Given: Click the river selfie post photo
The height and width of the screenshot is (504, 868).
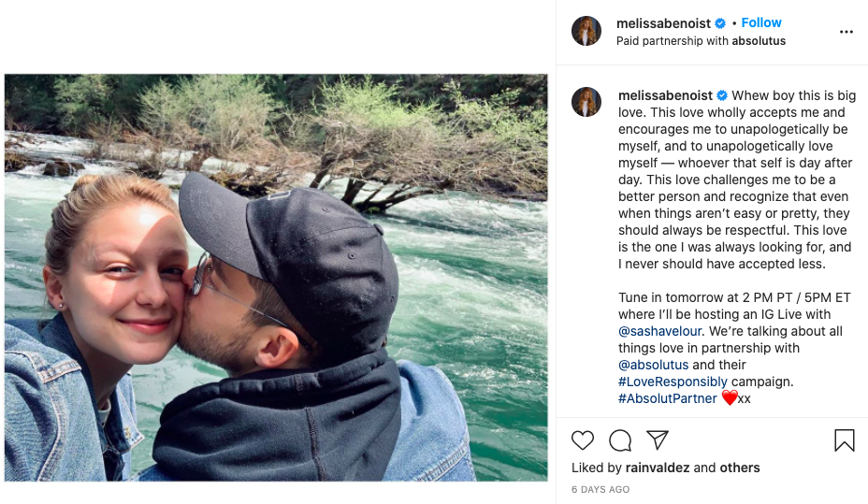Looking at the screenshot, I should [276, 278].
